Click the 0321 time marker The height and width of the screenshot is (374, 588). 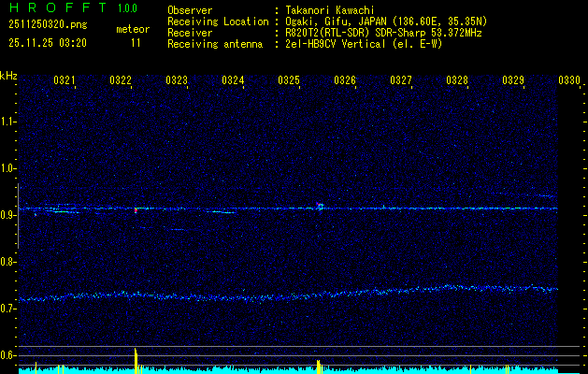tap(65, 81)
